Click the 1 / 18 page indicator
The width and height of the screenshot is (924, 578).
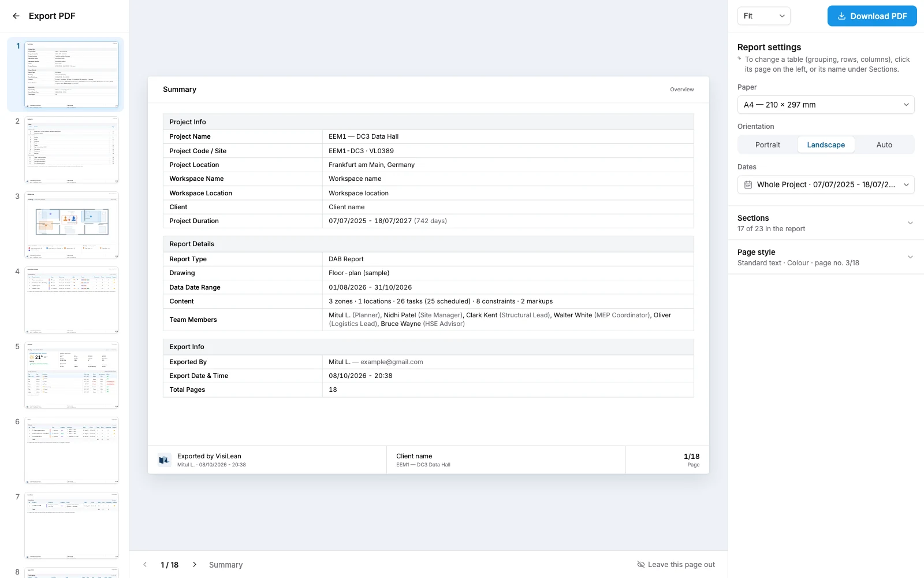[x=170, y=565]
